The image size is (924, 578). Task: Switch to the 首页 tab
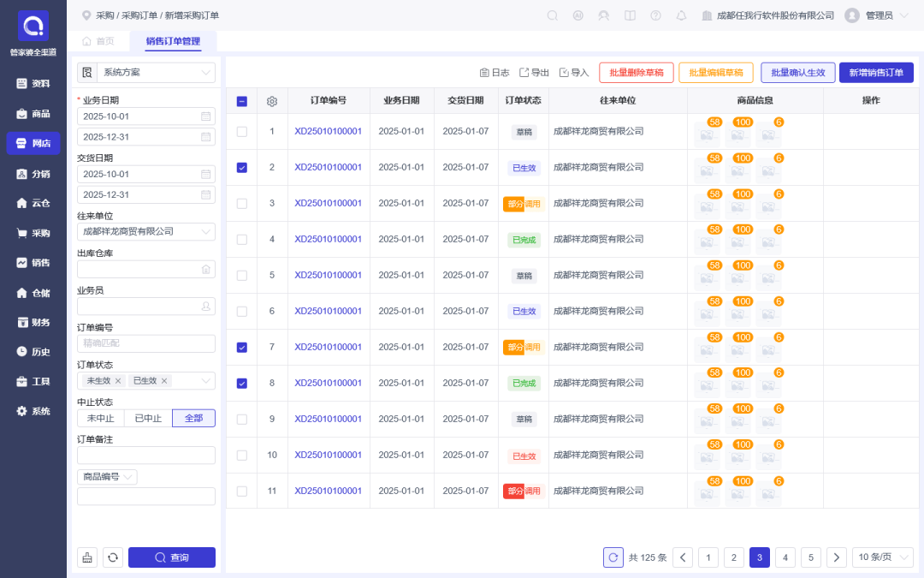tap(98, 41)
